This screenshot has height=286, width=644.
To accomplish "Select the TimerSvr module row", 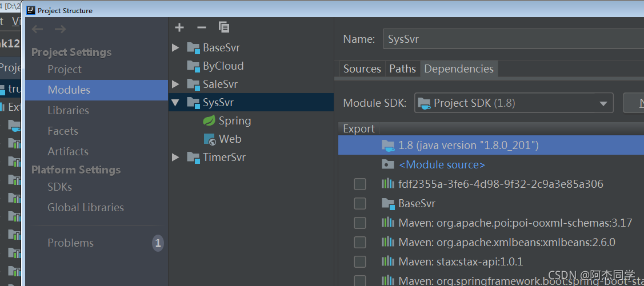I will (251, 157).
